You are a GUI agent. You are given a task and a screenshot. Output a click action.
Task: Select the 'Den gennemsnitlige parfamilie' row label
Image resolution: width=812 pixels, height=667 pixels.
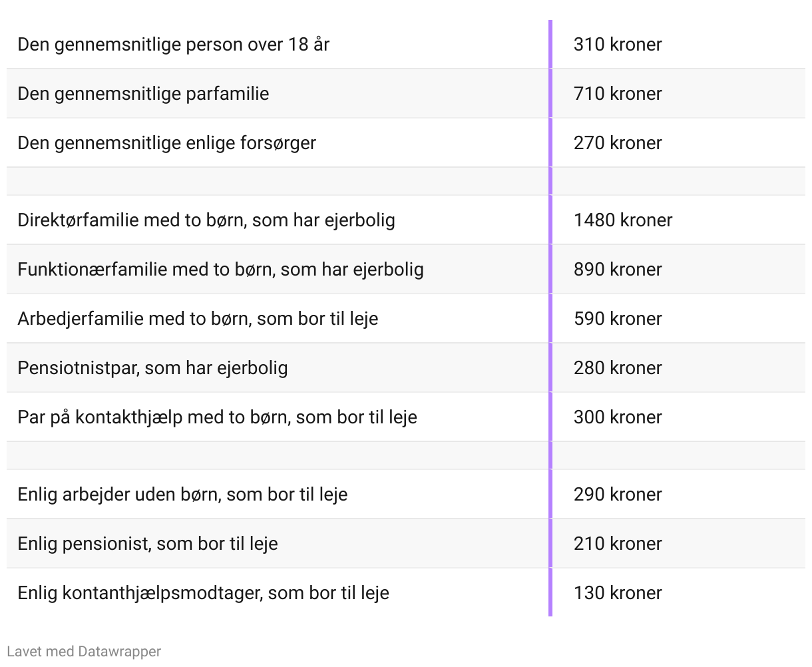pos(143,94)
